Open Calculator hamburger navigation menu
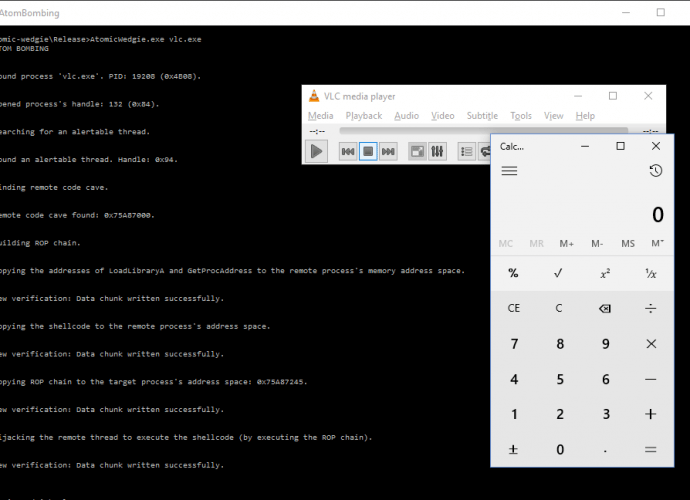Image resolution: width=690 pixels, height=500 pixels. tap(509, 171)
